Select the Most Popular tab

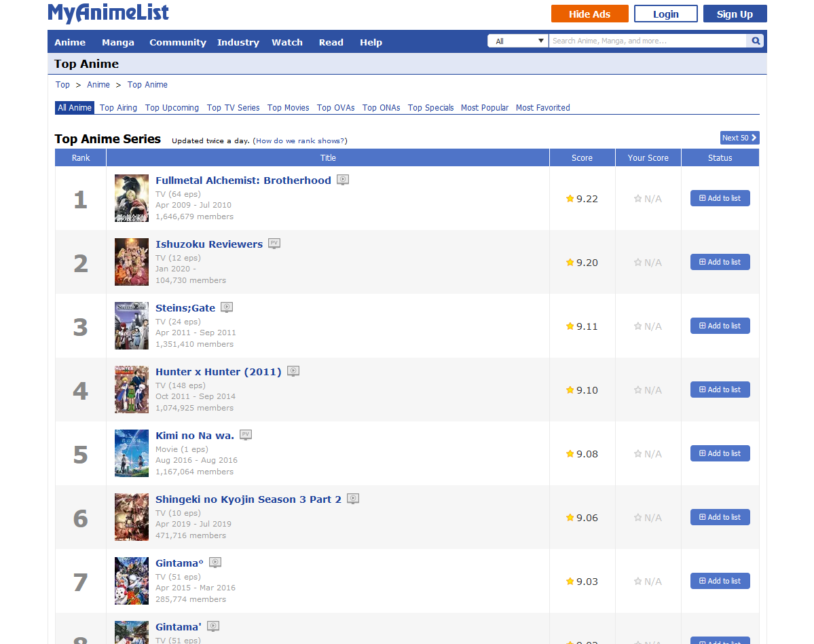pos(484,107)
